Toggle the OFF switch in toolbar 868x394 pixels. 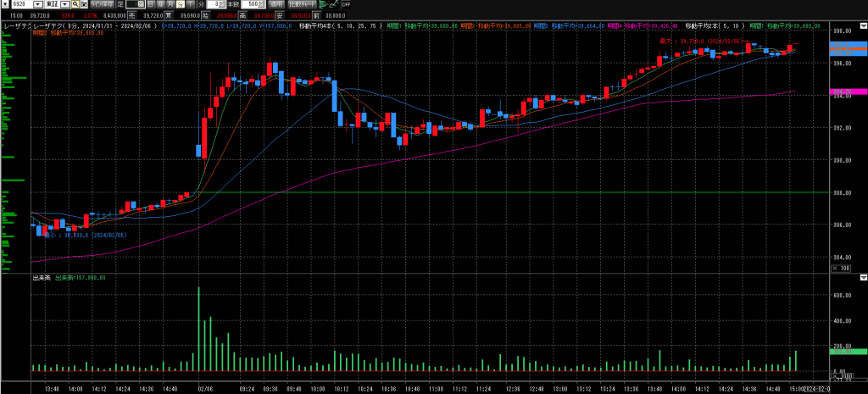[346, 4]
